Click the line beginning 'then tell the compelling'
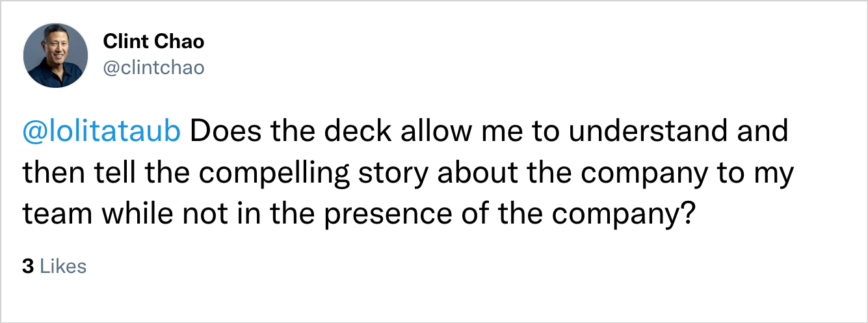 click(409, 173)
